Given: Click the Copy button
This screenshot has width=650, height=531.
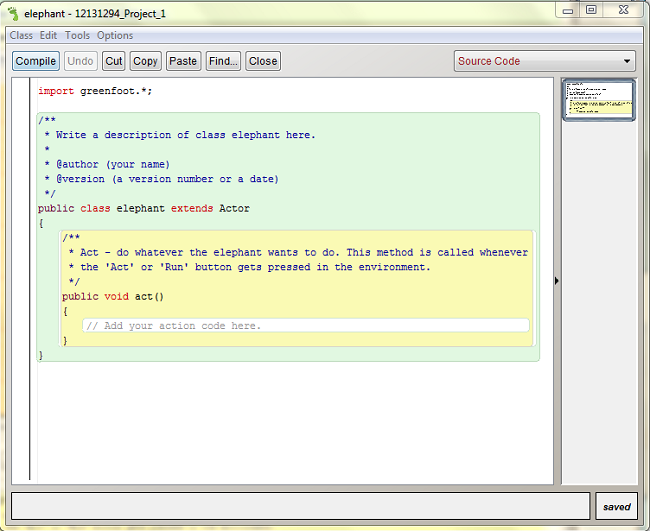Looking at the screenshot, I should 145,61.
